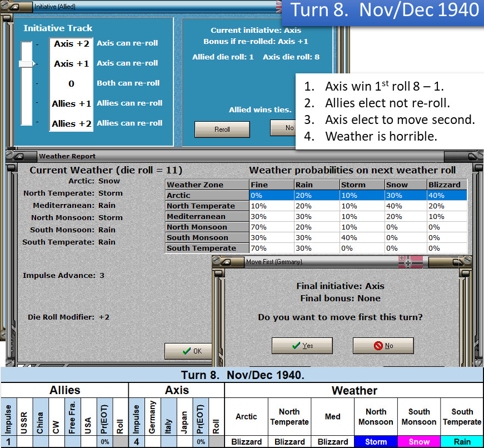
Task: Click OK in the Weather Report window
Action: click(x=188, y=351)
